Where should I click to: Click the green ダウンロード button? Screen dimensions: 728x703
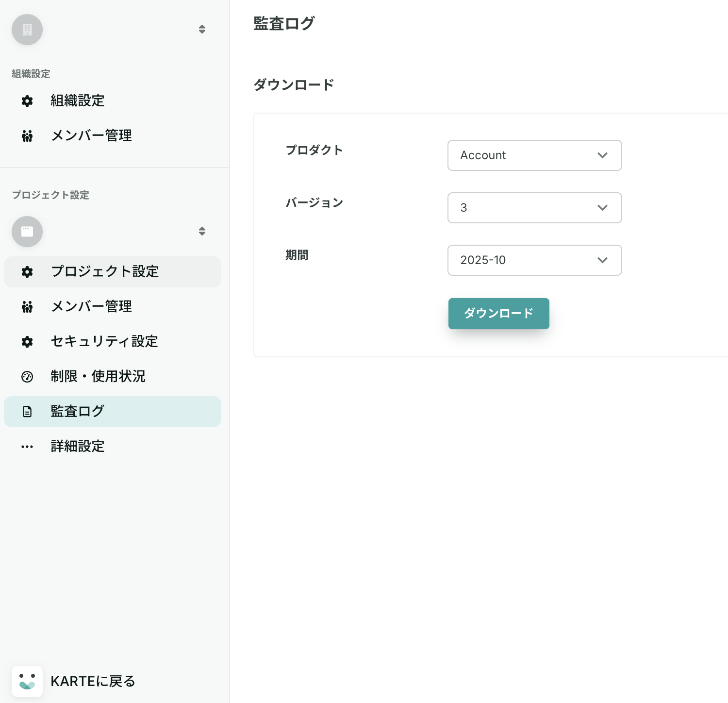(499, 314)
